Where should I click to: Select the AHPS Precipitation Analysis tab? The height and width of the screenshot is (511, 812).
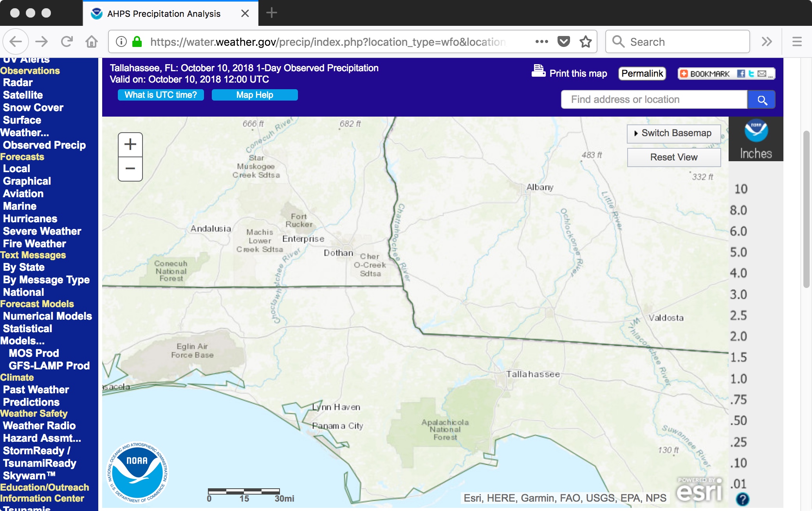pos(171,14)
